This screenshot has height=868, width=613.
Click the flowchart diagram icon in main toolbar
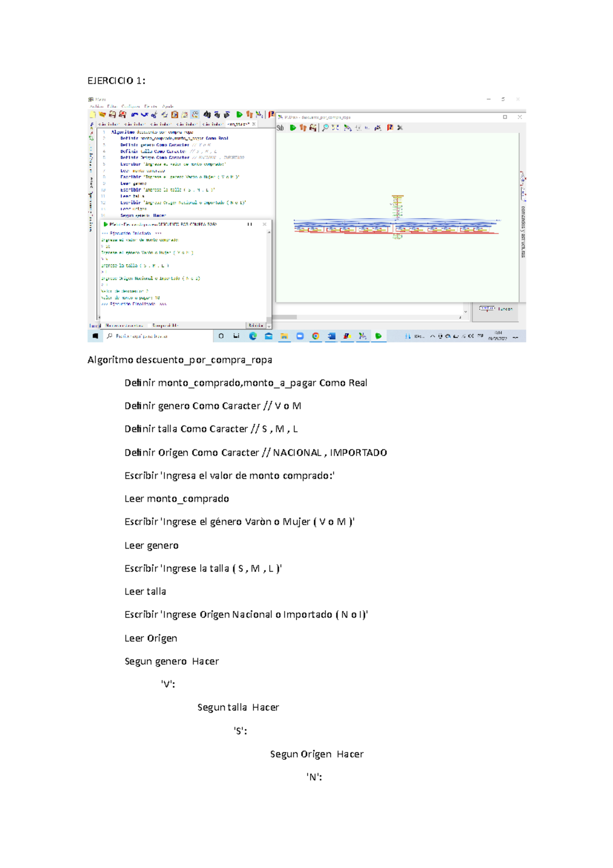[x=260, y=115]
